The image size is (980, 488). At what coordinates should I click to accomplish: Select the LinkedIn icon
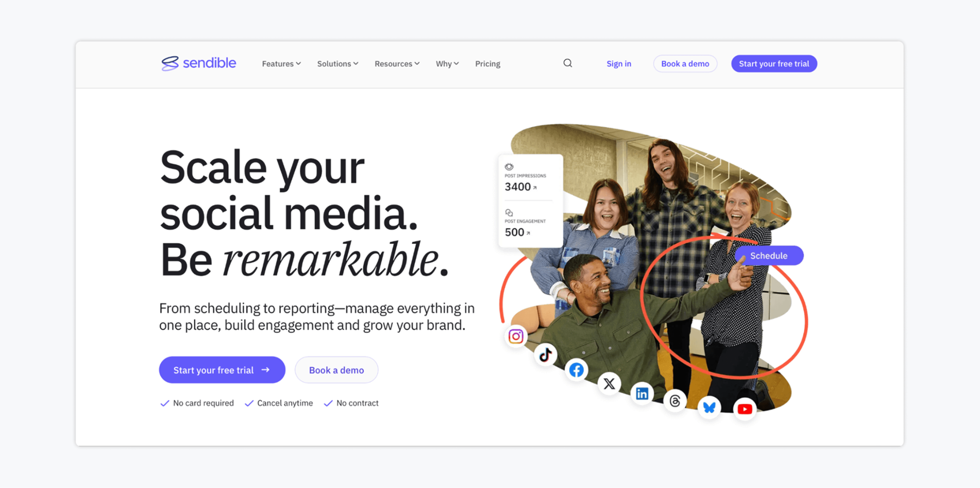pyautogui.click(x=642, y=393)
